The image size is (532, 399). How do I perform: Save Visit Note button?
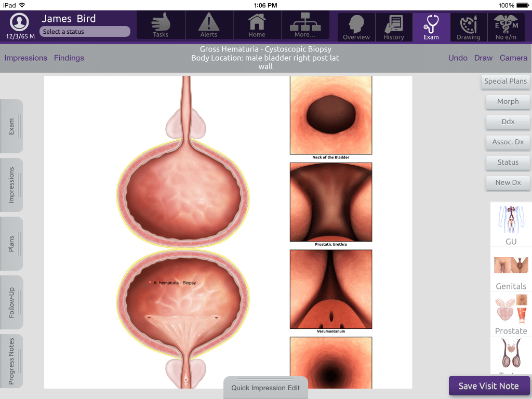(488, 386)
